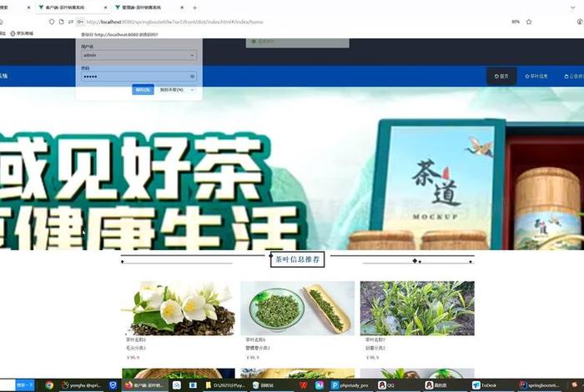
Task: Open the tea plant field product image
Action: (x=417, y=309)
